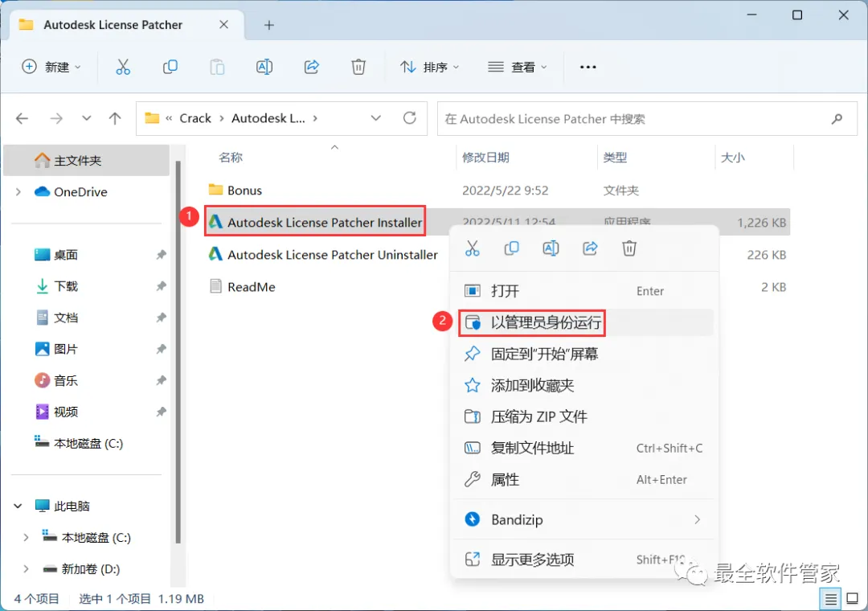Click the Copy icon in the context menu
Screen dimensions: 868x611
pyautogui.click(x=511, y=248)
